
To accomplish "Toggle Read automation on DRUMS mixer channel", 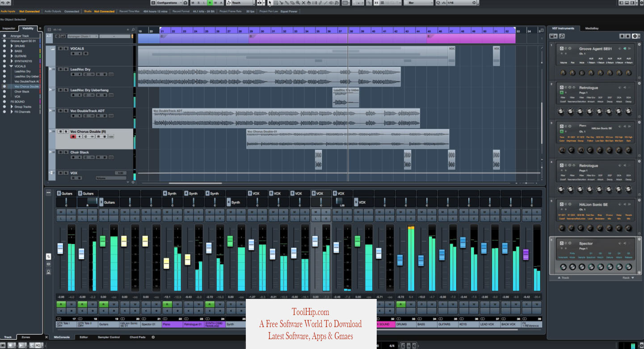I will click(x=400, y=304).
